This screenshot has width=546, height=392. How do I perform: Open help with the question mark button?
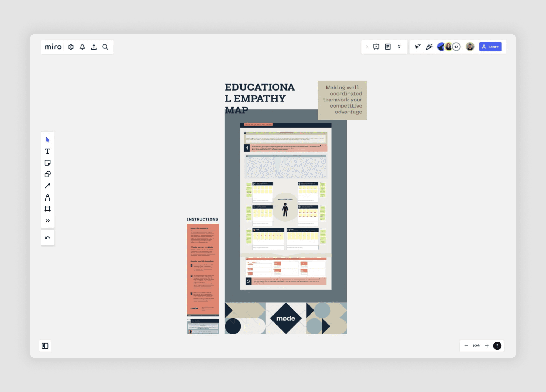(497, 346)
